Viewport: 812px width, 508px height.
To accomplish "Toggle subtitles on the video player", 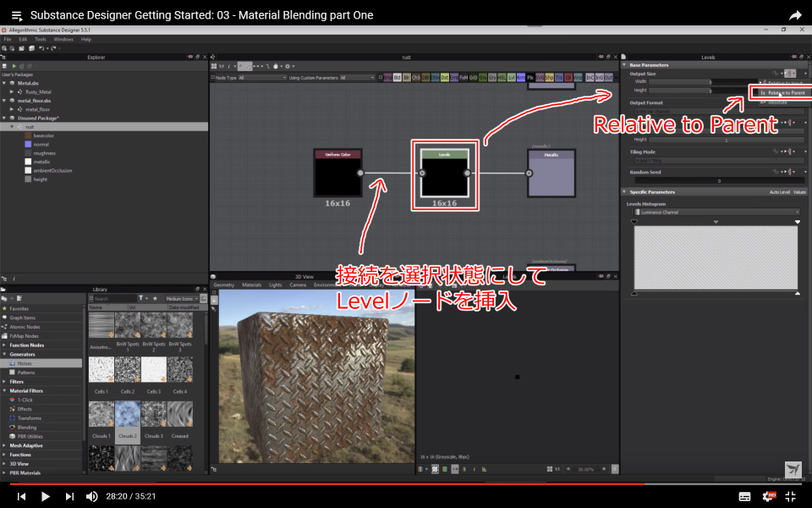I will click(744, 497).
